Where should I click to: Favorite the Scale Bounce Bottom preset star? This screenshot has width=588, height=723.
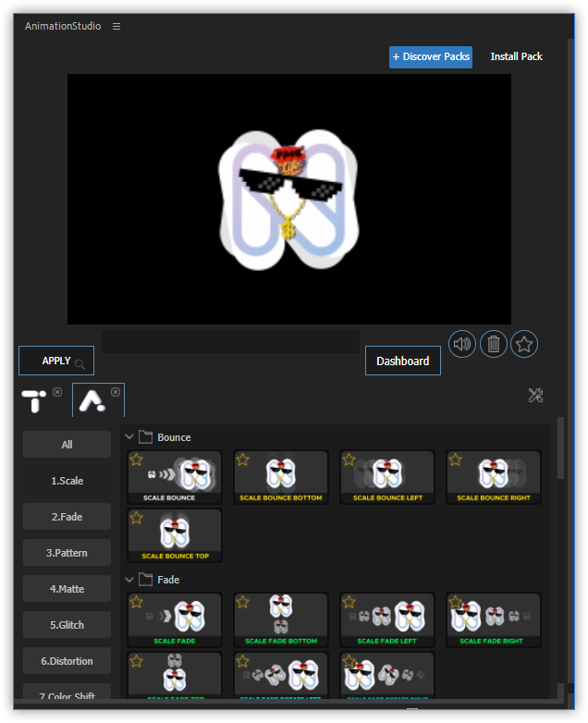(242, 460)
